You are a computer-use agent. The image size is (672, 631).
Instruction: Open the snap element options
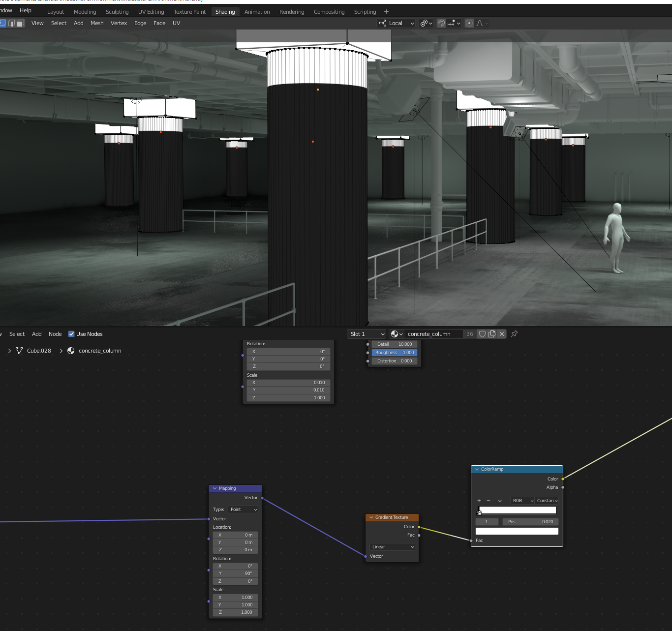coord(454,23)
